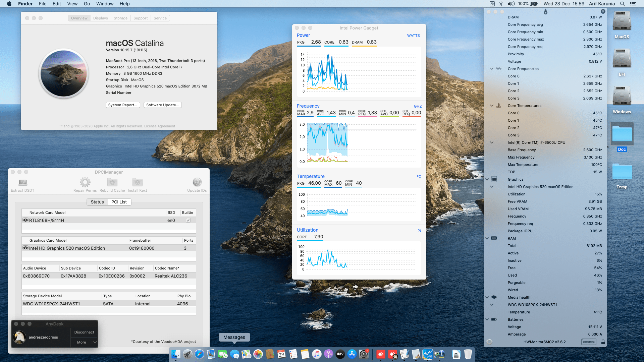Uncheck the Builtin checkbox for RTL8168H
This screenshot has height=362, width=644.
(188, 220)
